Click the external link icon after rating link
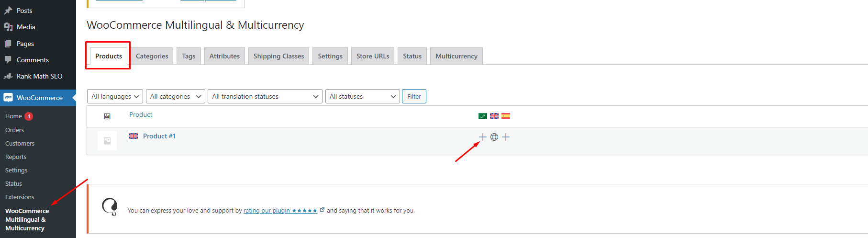Viewport: 868px width, 238px height. [322, 210]
